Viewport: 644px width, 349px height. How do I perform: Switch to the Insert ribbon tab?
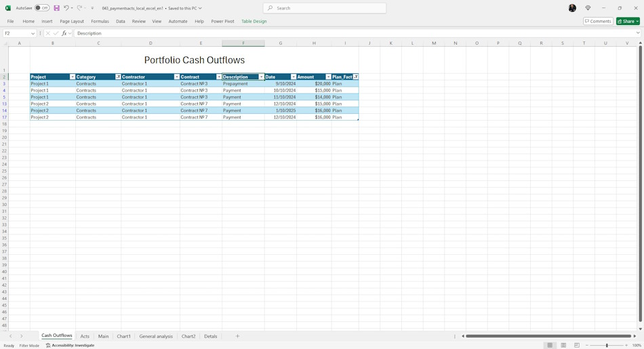coord(47,21)
